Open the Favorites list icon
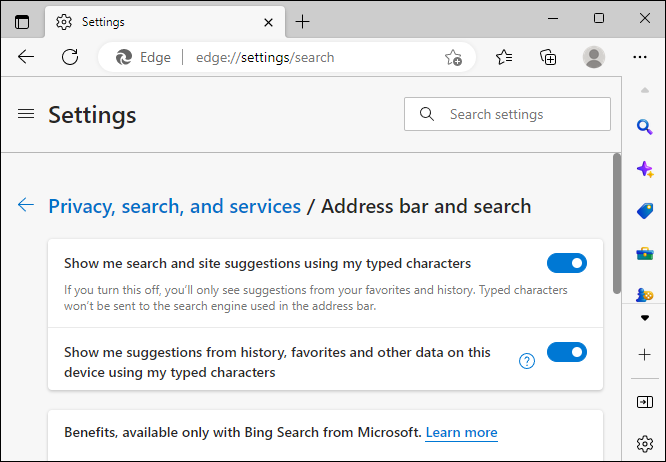 (x=504, y=57)
